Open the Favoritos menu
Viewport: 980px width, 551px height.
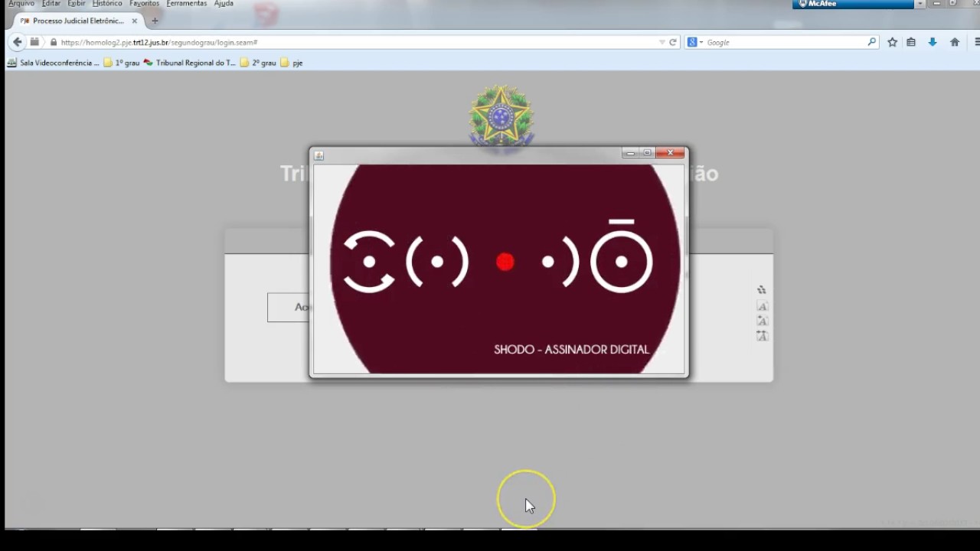pos(144,4)
